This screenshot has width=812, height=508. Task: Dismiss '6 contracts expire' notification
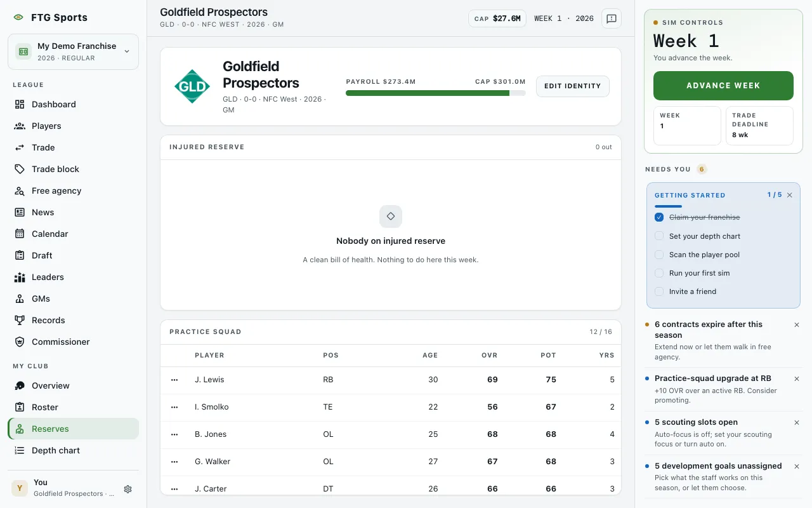point(797,324)
